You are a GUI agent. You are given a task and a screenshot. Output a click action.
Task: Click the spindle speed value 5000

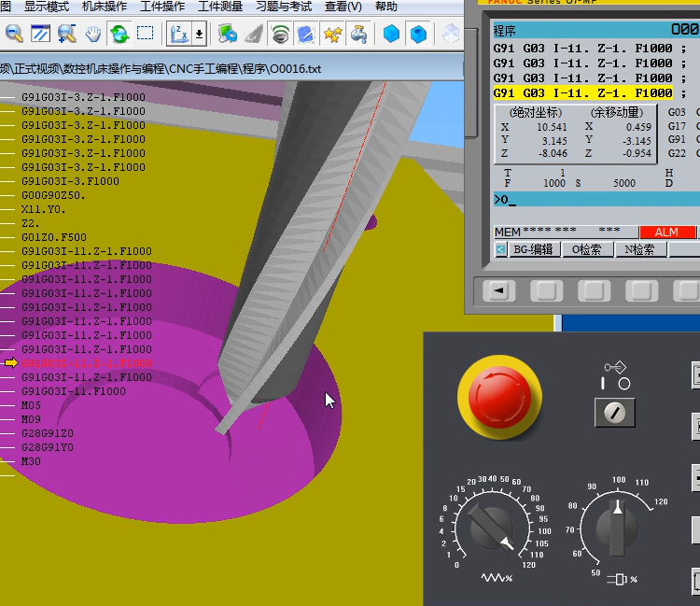click(x=624, y=183)
